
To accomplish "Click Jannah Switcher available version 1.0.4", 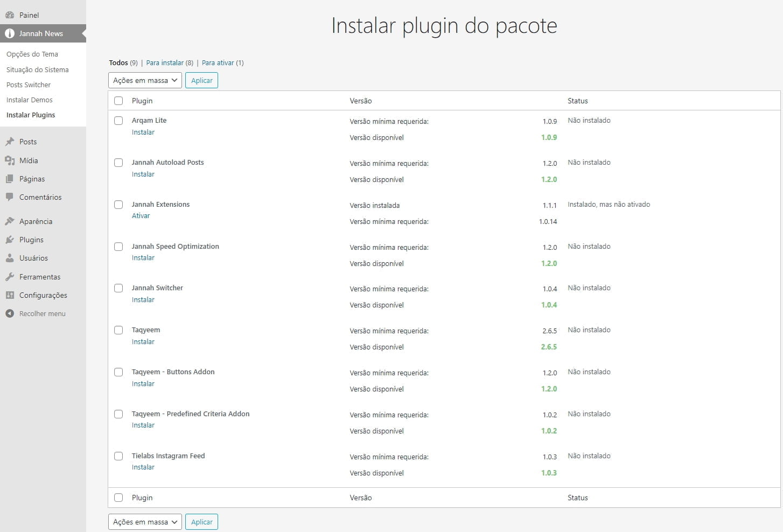I will (x=549, y=305).
